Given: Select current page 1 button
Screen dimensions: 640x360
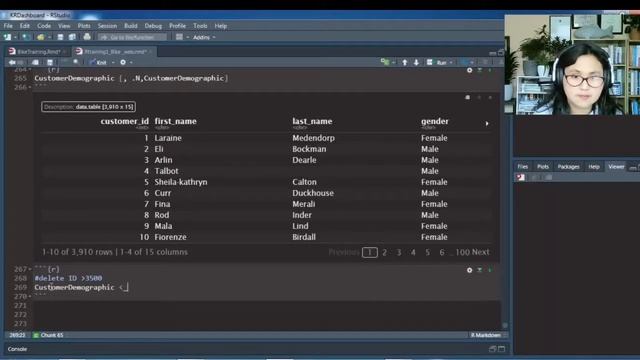Looking at the screenshot, I should click(x=370, y=252).
